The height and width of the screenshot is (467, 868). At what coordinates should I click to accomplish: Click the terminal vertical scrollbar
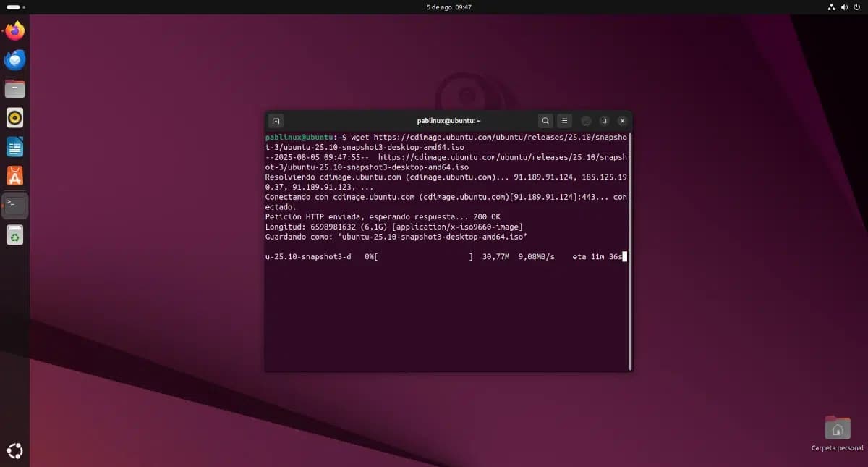click(630, 250)
